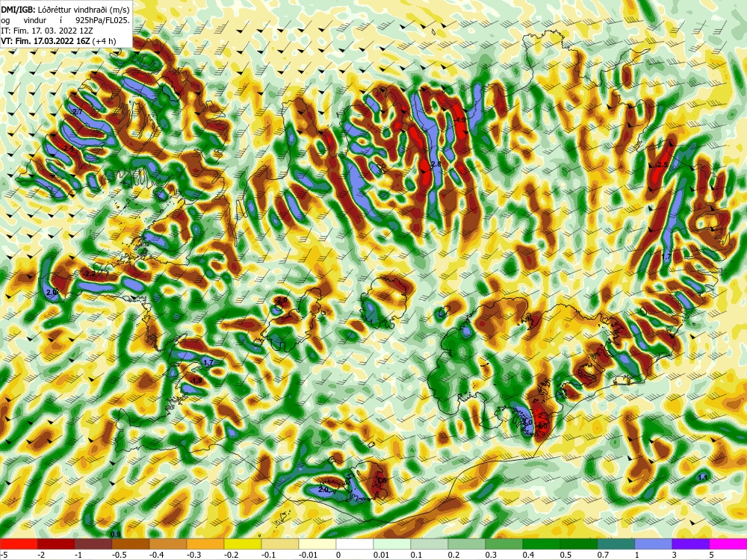747x560 pixels.
Task: Select the '1.1' value on the map
Action: (x=703, y=478)
